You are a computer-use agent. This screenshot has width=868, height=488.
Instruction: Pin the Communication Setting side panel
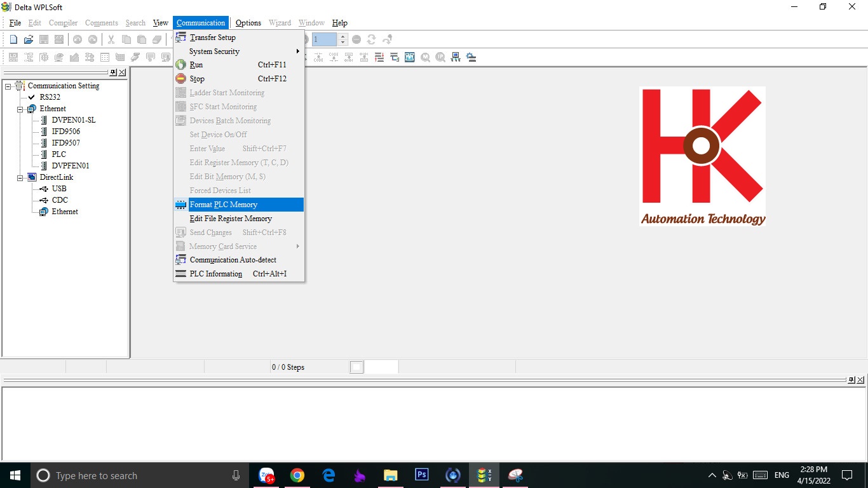click(114, 72)
